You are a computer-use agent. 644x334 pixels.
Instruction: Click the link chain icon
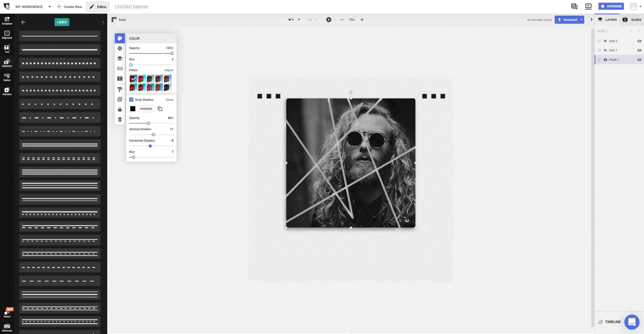pyautogui.click(x=120, y=69)
